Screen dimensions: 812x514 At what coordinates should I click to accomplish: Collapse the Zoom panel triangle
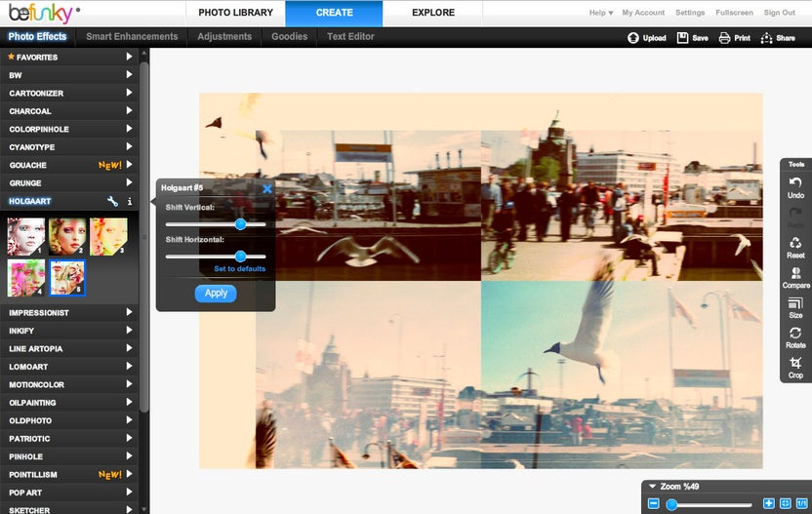tap(653, 486)
